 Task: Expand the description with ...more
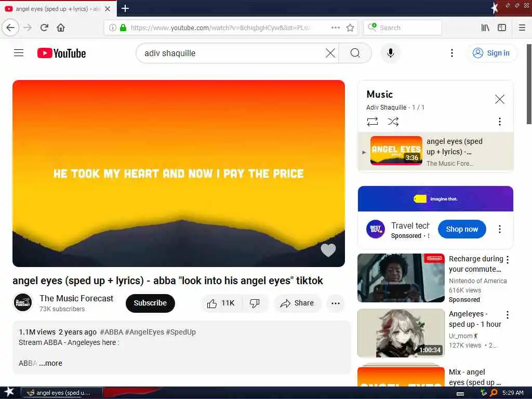pyautogui.click(x=50, y=363)
